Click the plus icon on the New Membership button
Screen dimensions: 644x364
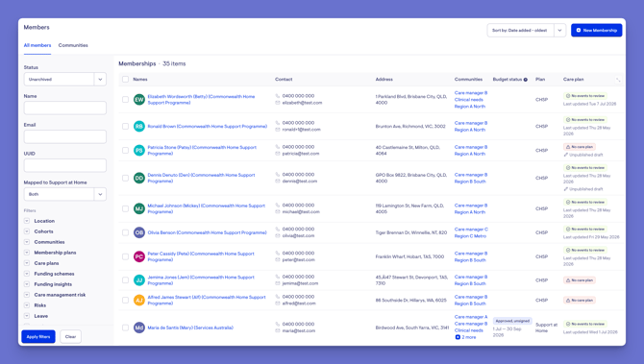point(579,30)
